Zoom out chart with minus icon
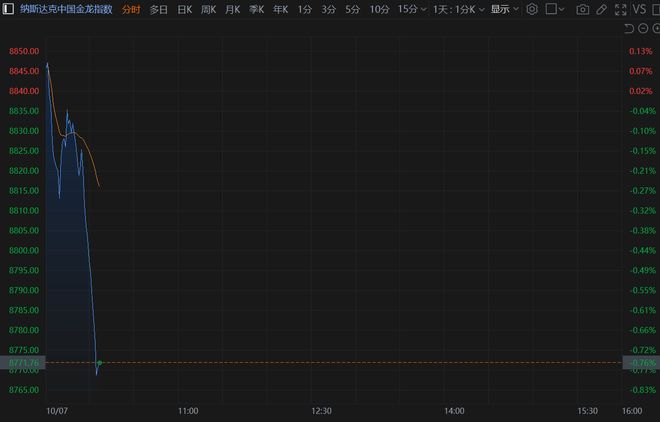Viewport: 660px width, 422px height. tap(643, 28)
